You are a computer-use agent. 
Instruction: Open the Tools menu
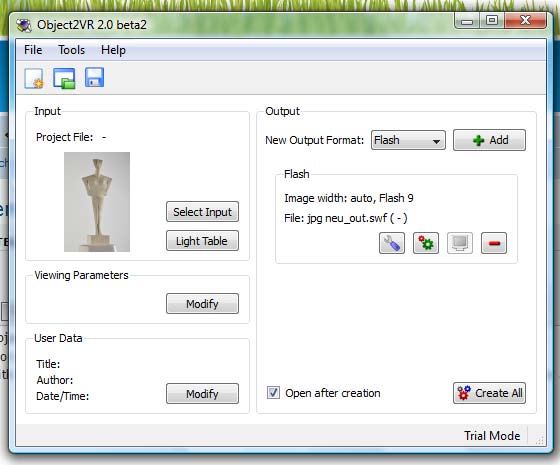(x=72, y=50)
